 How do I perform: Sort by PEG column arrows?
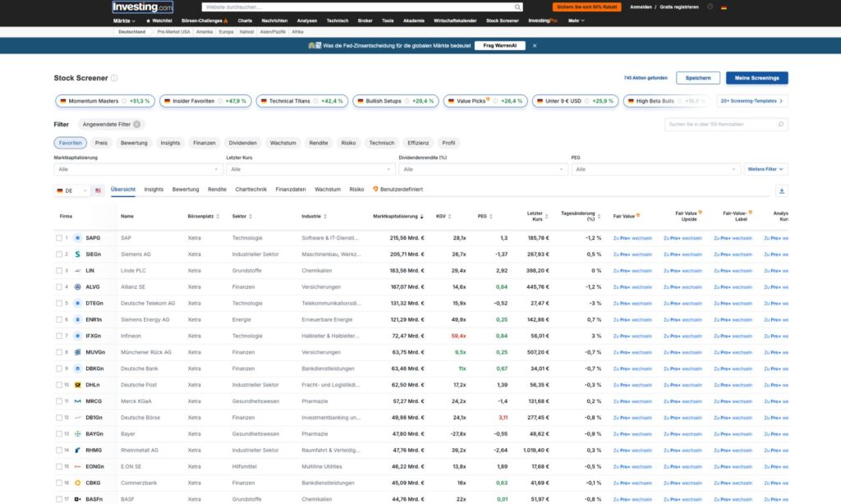coord(491,217)
